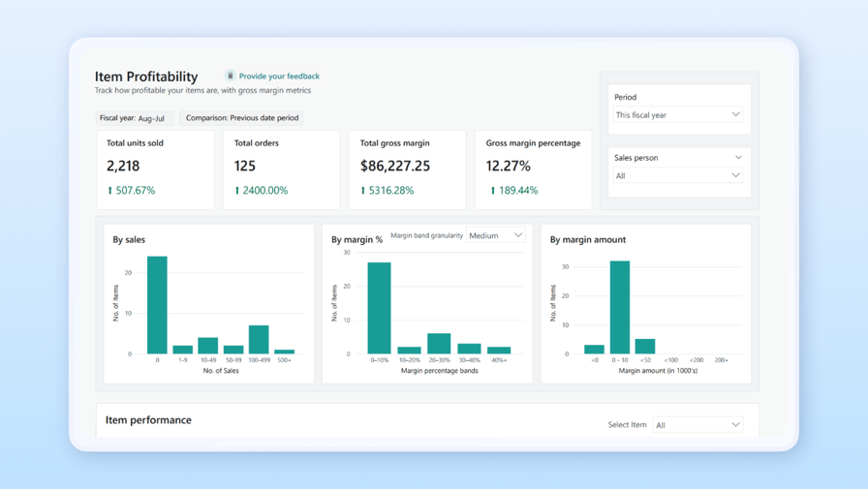Select the 0–10% bar in By margin %
Image resolution: width=868 pixels, height=489 pixels.
coord(379,308)
